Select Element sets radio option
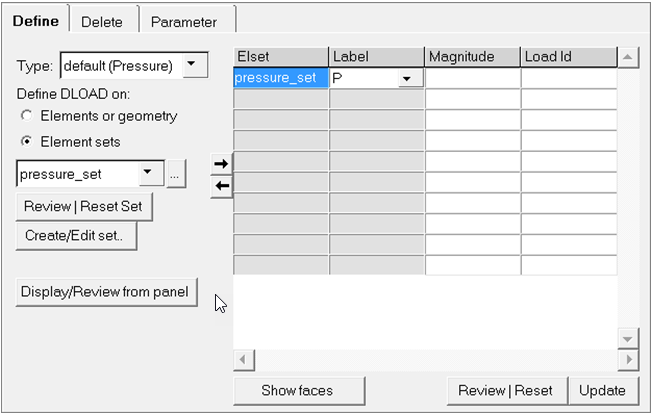653x414 pixels. pos(26,142)
